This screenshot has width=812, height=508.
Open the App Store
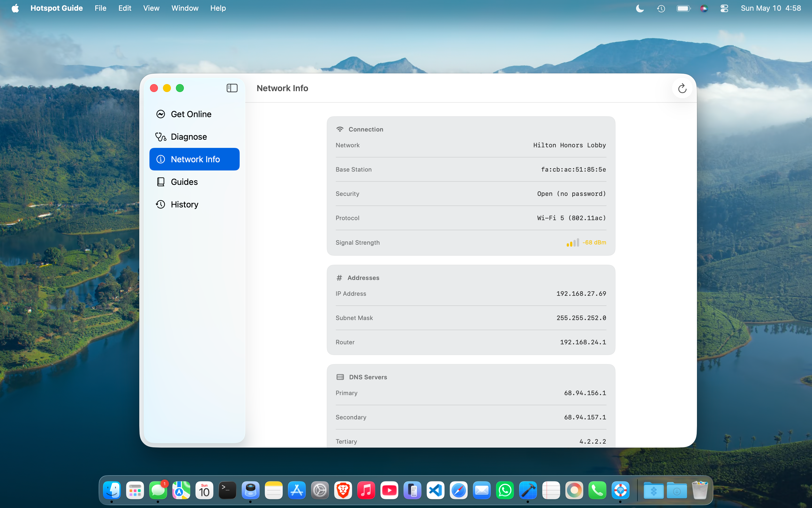pos(297,491)
